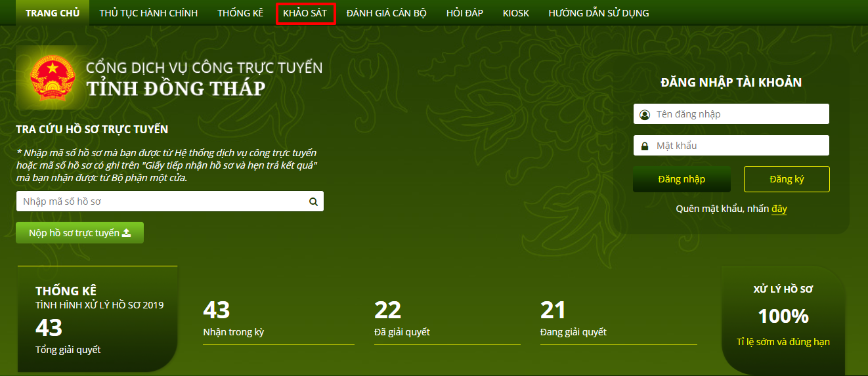Focus the Nhập mã số hồ sơ field
This screenshot has height=376, width=868.
[170, 201]
